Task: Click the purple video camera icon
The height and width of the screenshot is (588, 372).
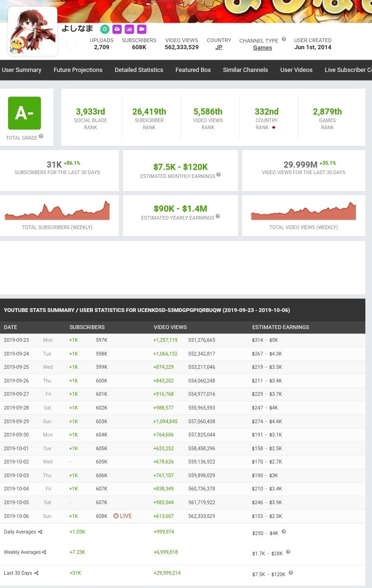Action: 142,29
